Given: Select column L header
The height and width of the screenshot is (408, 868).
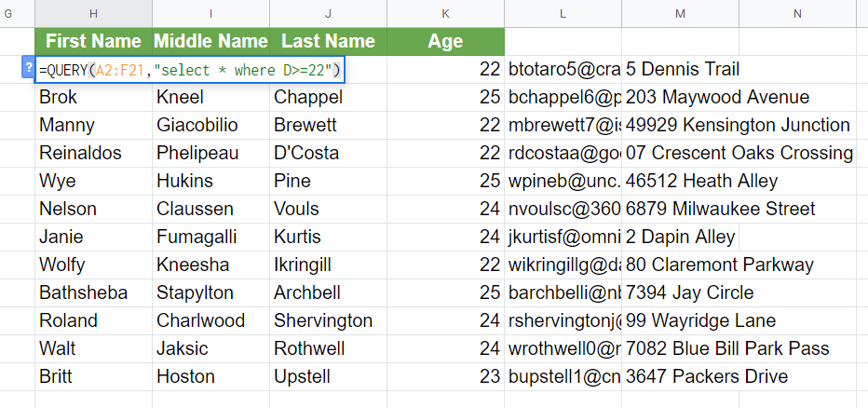Looking at the screenshot, I should 563,13.
